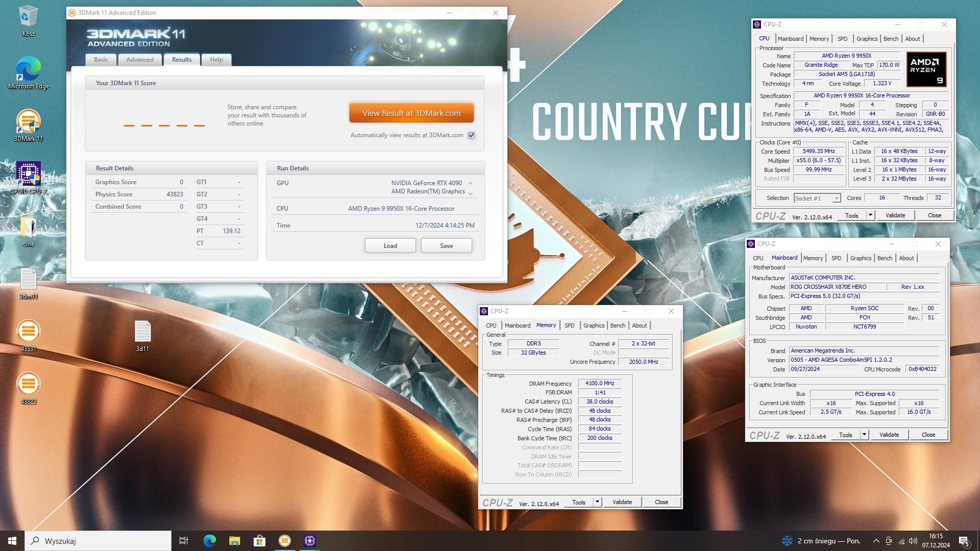Click Validate in the CPU-Z Memory window

622,502
